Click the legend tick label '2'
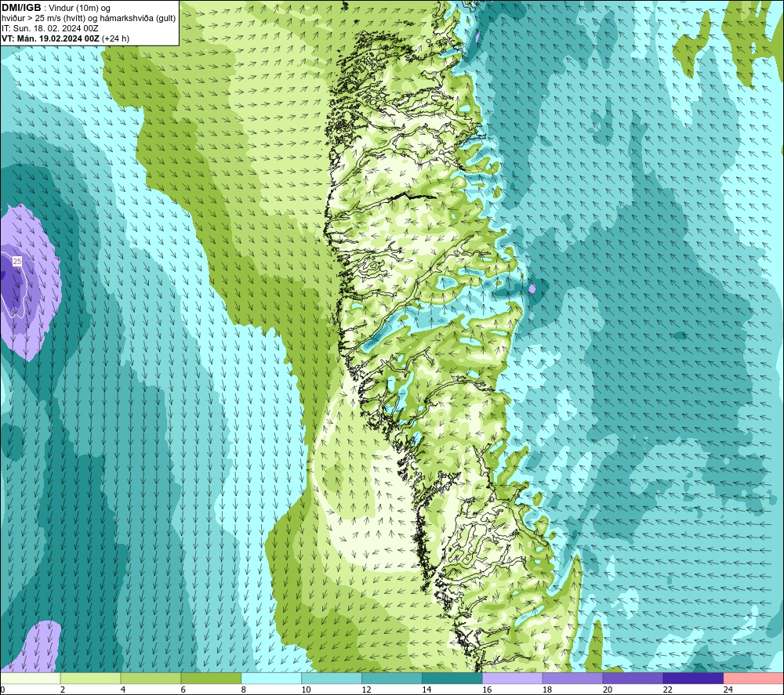This screenshot has height=695, width=784. pyautogui.click(x=63, y=690)
